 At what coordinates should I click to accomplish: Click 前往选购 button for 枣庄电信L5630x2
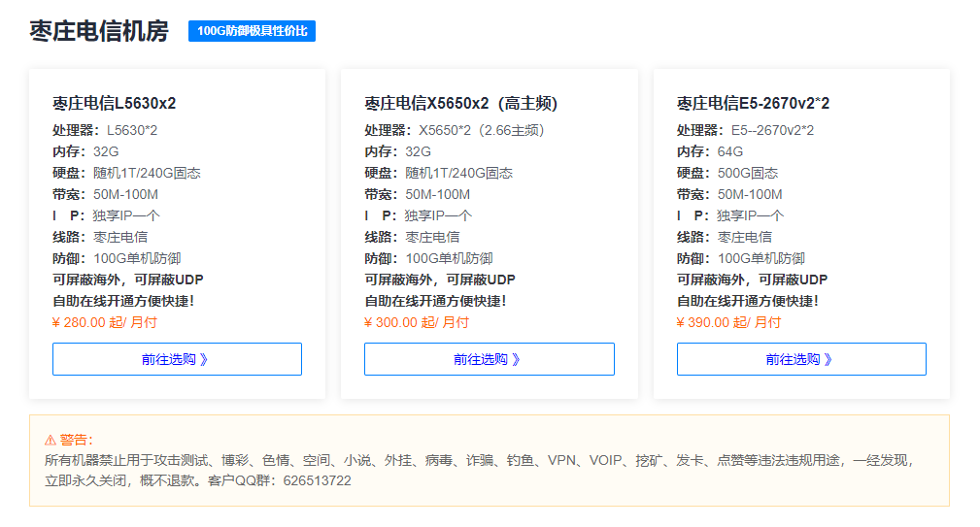coord(177,359)
